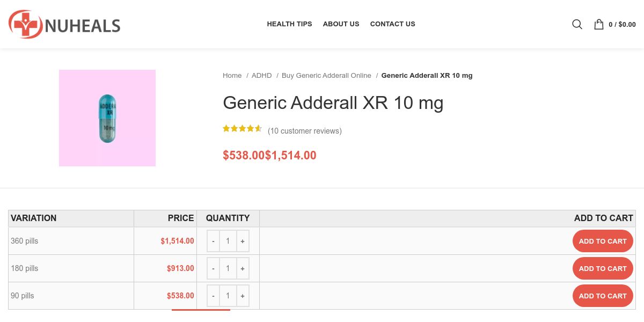Open the search icon in header
Viewport: 644px width, 322px height.
[x=577, y=24]
